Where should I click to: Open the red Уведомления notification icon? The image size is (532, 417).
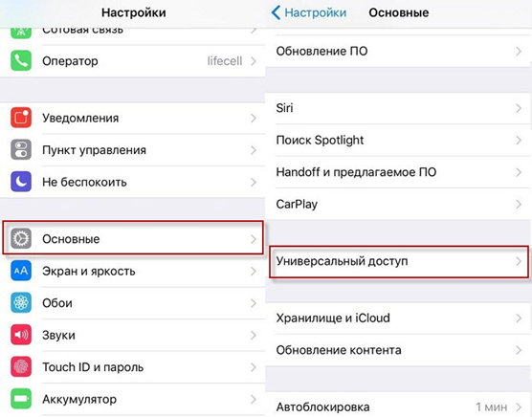click(x=21, y=118)
